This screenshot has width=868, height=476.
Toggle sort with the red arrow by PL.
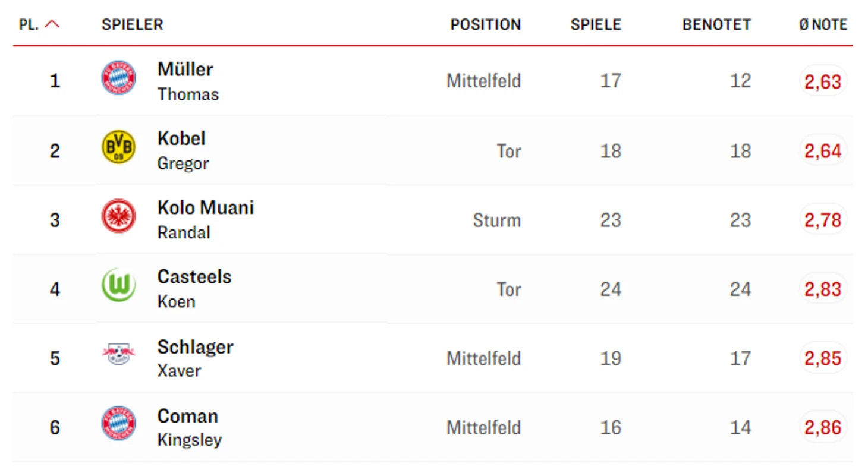(x=52, y=24)
